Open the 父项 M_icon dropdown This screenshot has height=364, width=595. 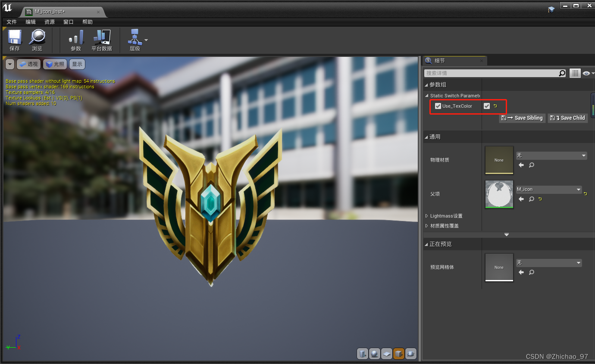[x=549, y=190]
